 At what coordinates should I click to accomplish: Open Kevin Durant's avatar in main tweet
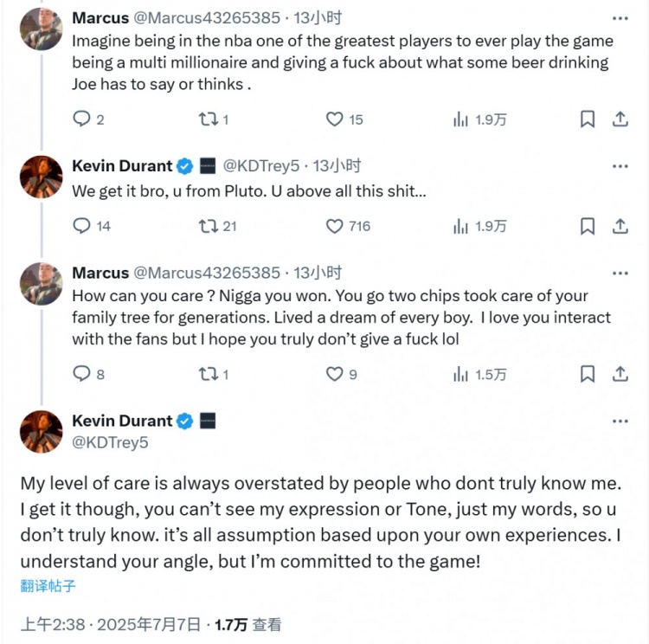click(x=42, y=431)
